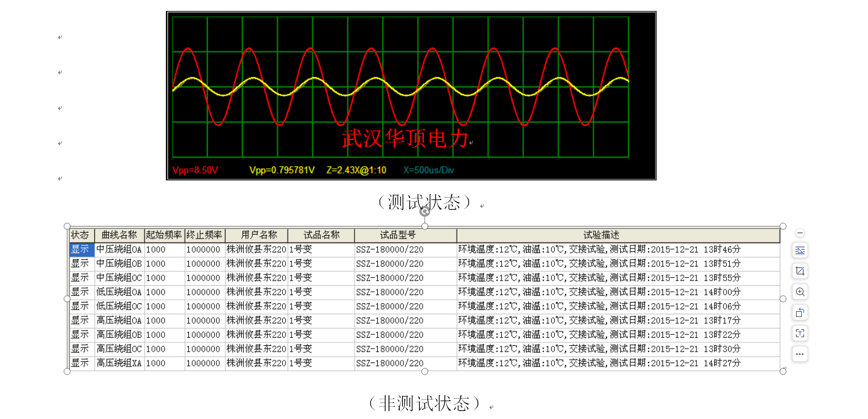Click the 终止频率 column header

pos(204,235)
